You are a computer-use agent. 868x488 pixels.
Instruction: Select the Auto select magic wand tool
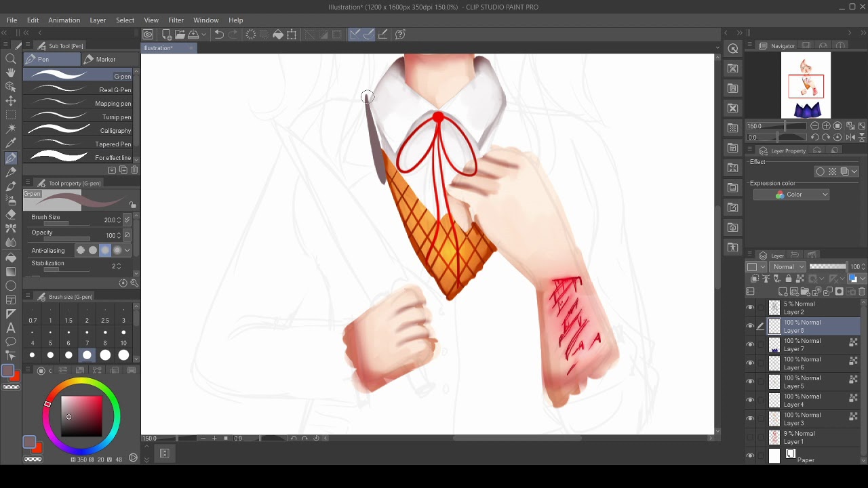pyautogui.click(x=11, y=128)
